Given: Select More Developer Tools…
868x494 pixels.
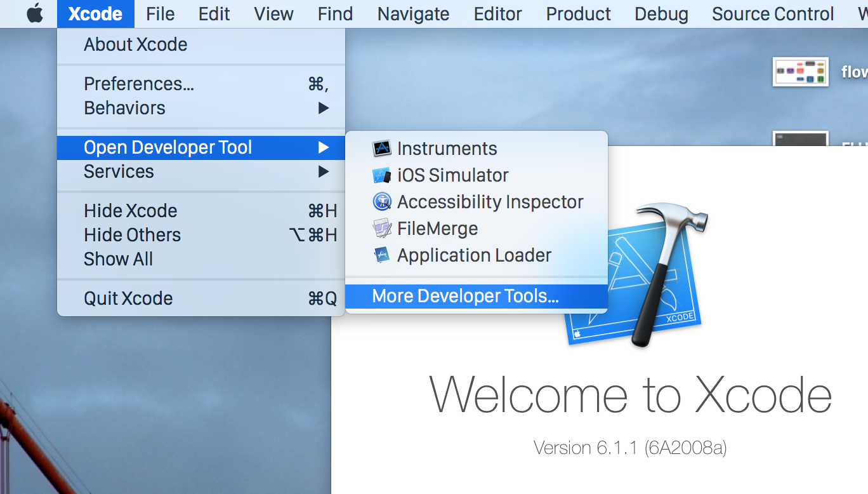Looking at the screenshot, I should pos(477,296).
